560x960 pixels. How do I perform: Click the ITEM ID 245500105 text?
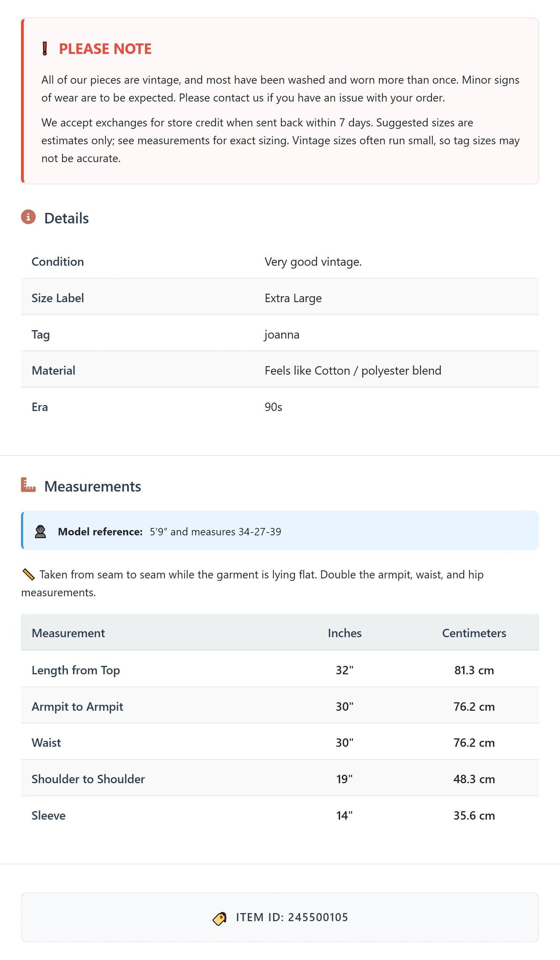click(292, 917)
